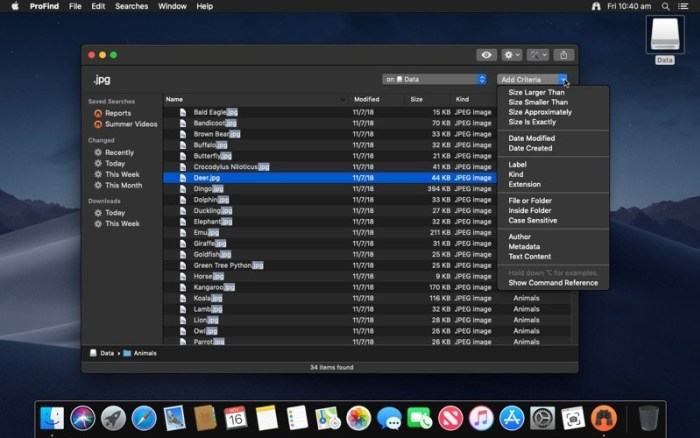Expand the 'on Data' location dropdown
The height and width of the screenshot is (438, 700).
click(434, 79)
